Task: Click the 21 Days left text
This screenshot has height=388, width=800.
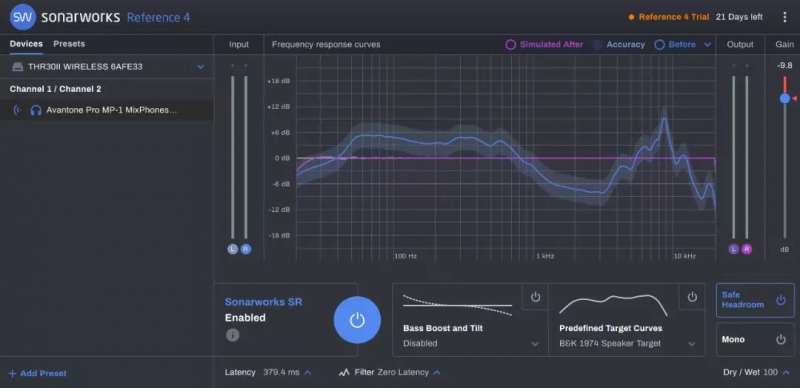Action: (x=739, y=17)
